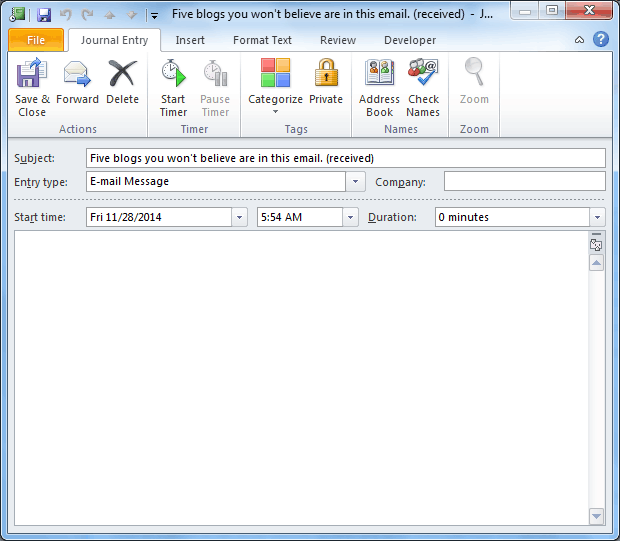Click the Redo arrow in title bar
Image resolution: width=620 pixels, height=541 pixels.
[x=87, y=15]
